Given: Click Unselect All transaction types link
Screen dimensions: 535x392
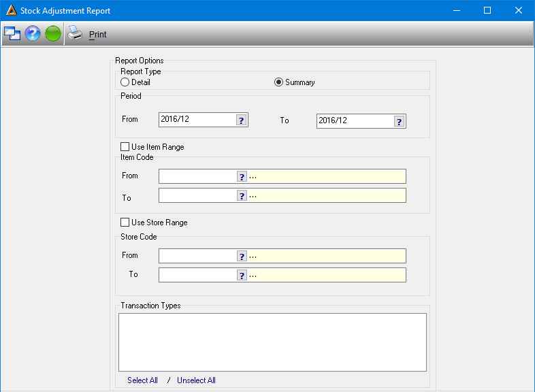Looking at the screenshot, I should (196, 380).
